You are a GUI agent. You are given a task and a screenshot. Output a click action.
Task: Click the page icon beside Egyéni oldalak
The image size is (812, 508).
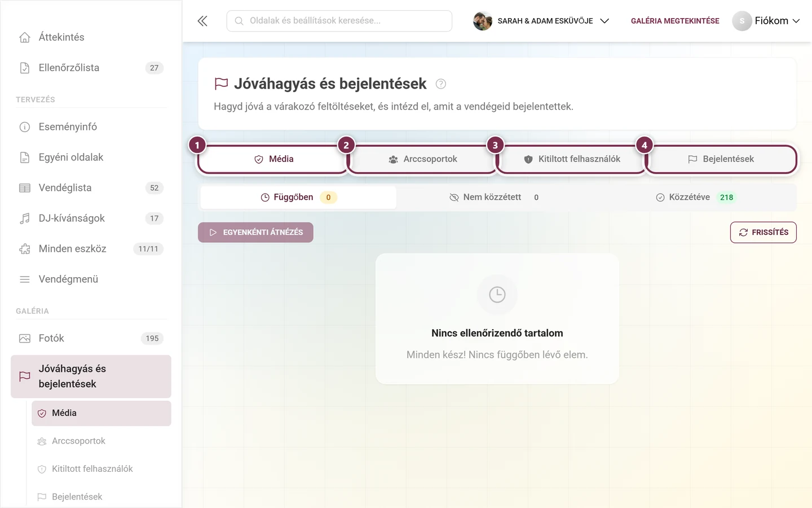[25, 157]
